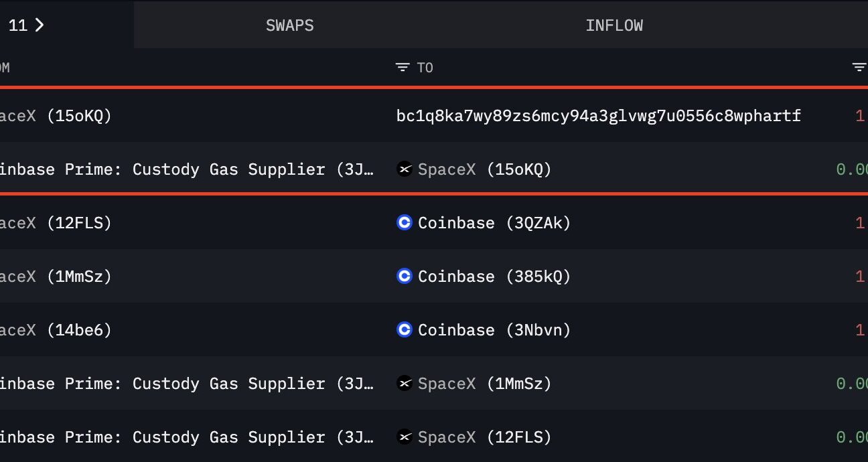Click the TO column header label
868x462 pixels.
pos(425,68)
